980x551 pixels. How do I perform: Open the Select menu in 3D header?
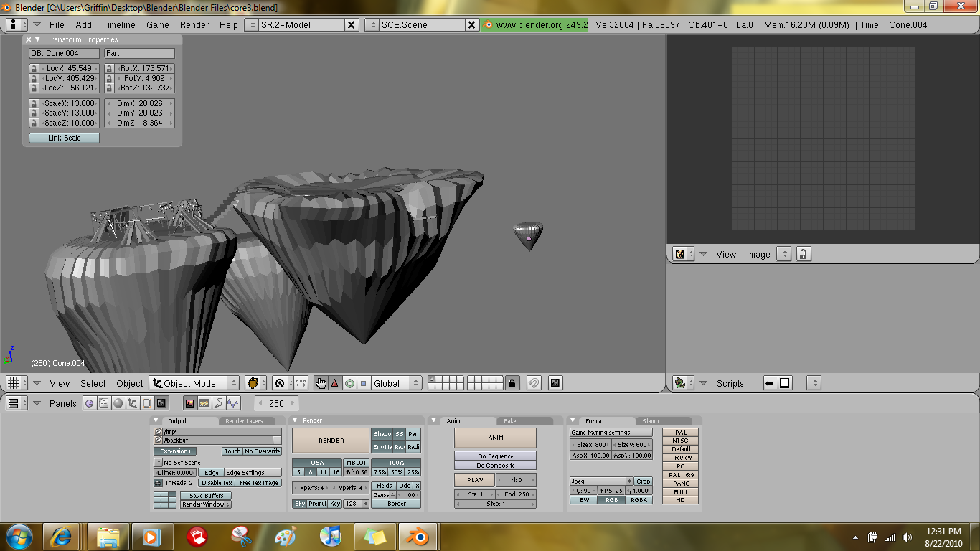pos(93,383)
